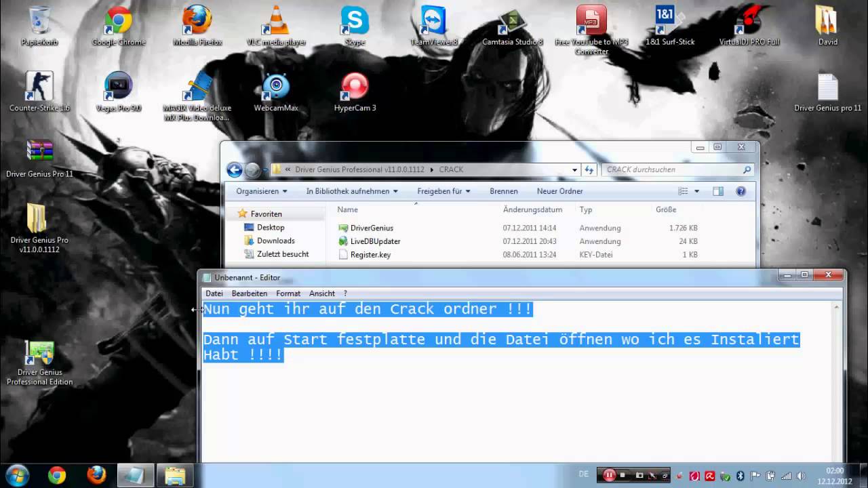Open the Papierkorb recycle bin icon
The height and width of the screenshot is (488, 868).
(x=39, y=26)
